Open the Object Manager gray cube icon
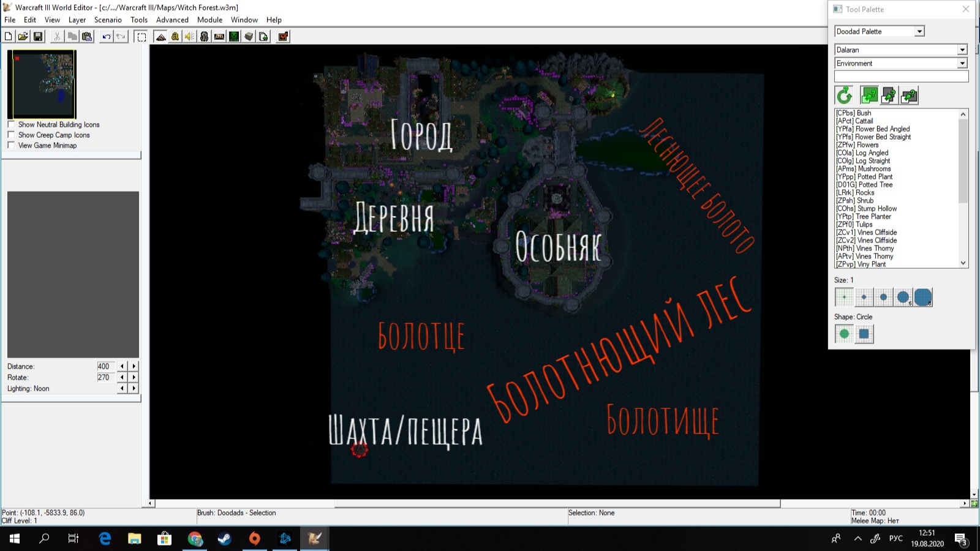This screenshot has width=980, height=551. (x=249, y=37)
